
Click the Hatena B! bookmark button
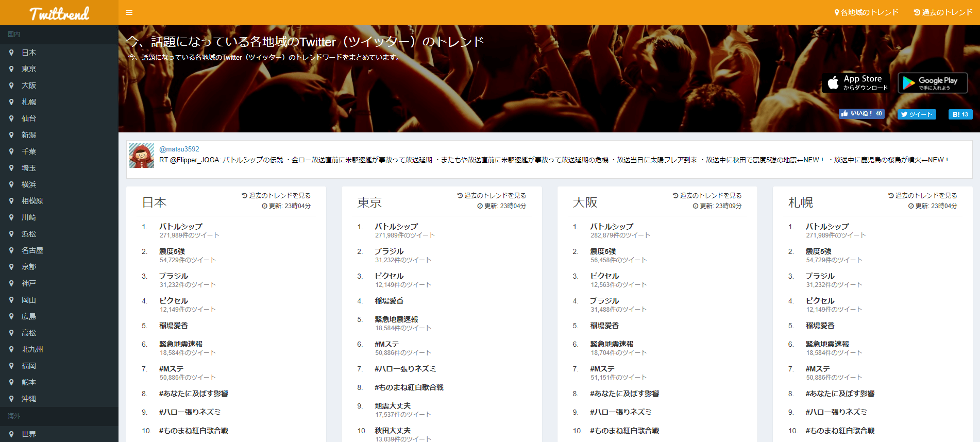[960, 114]
